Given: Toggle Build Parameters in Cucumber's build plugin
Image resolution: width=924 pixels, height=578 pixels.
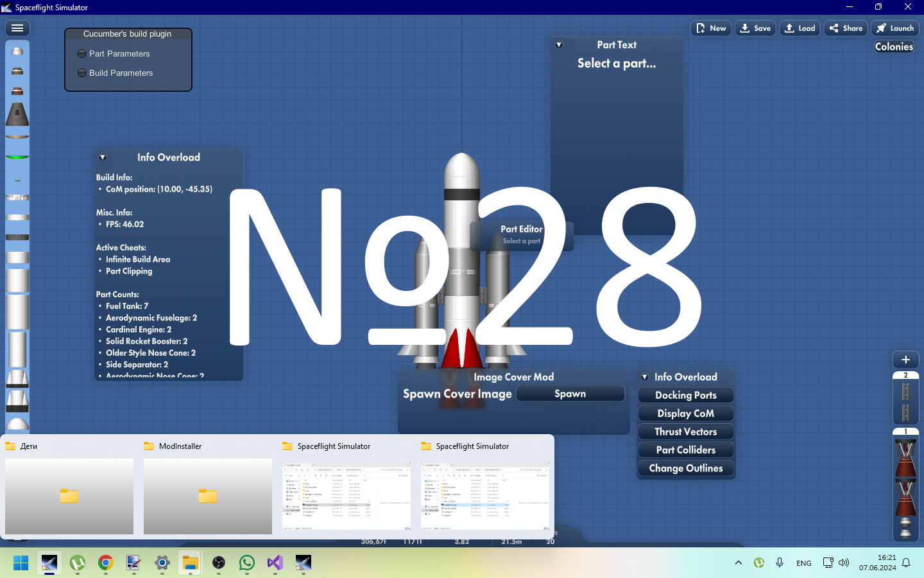Looking at the screenshot, I should coord(116,73).
